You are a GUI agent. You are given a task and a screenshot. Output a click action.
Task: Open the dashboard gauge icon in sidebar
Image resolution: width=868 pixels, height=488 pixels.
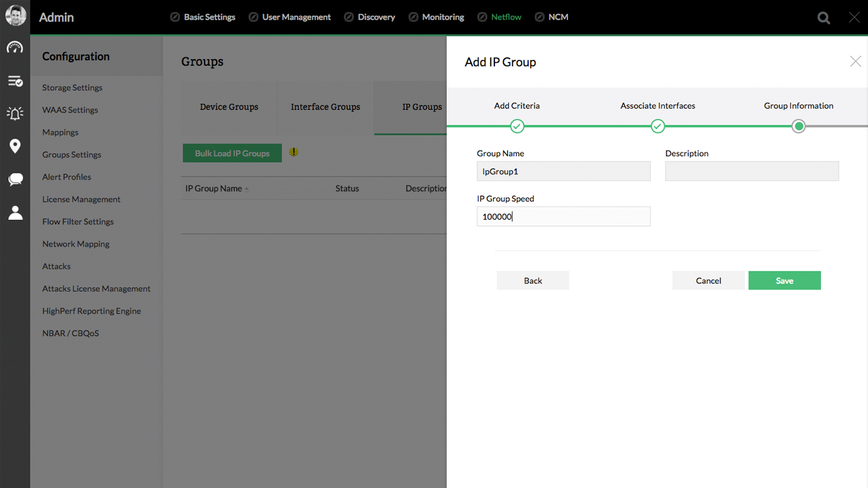(15, 48)
